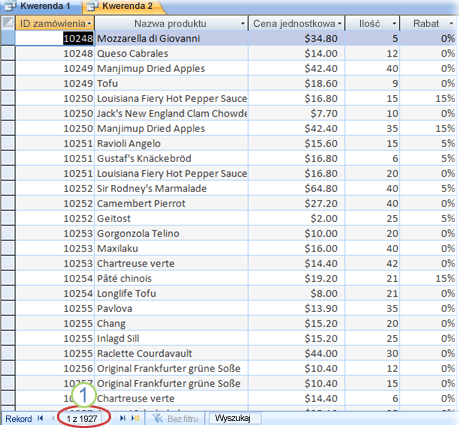Go to previous record arrow
Viewport: 459px width, 428px height.
[x=52, y=418]
